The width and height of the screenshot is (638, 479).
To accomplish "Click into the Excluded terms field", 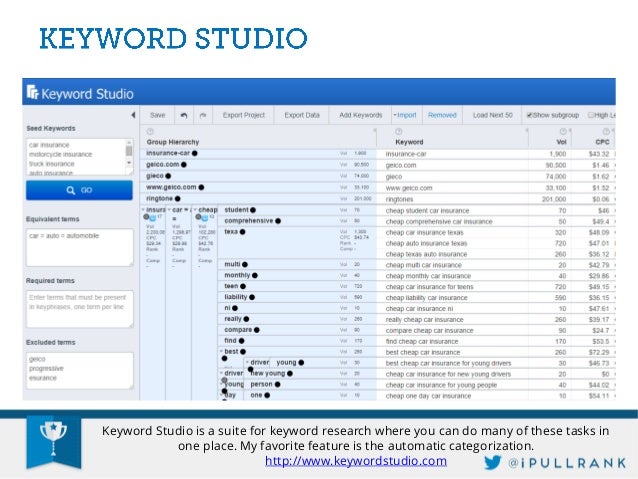I will click(x=80, y=370).
